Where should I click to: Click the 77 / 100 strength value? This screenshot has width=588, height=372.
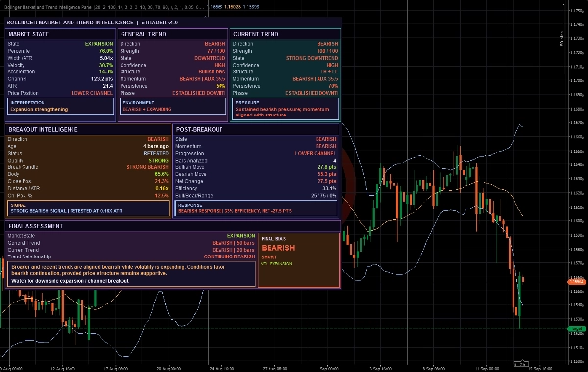coord(217,51)
